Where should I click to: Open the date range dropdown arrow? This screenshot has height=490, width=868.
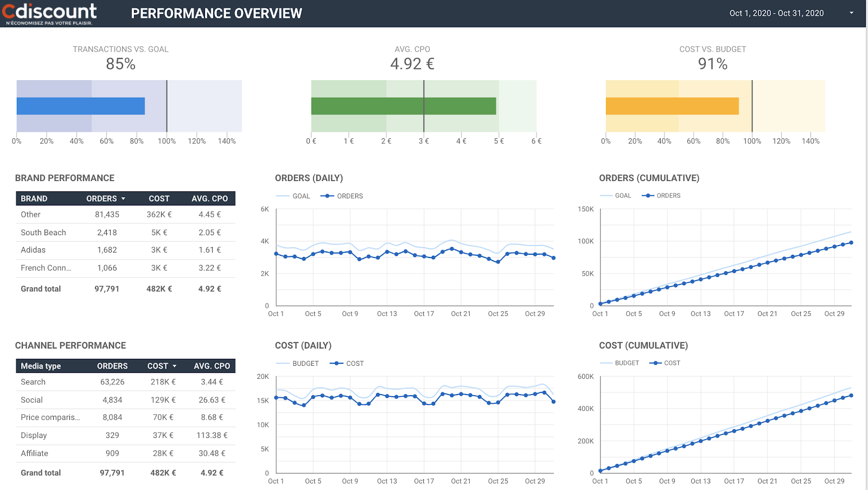pyautogui.click(x=851, y=13)
